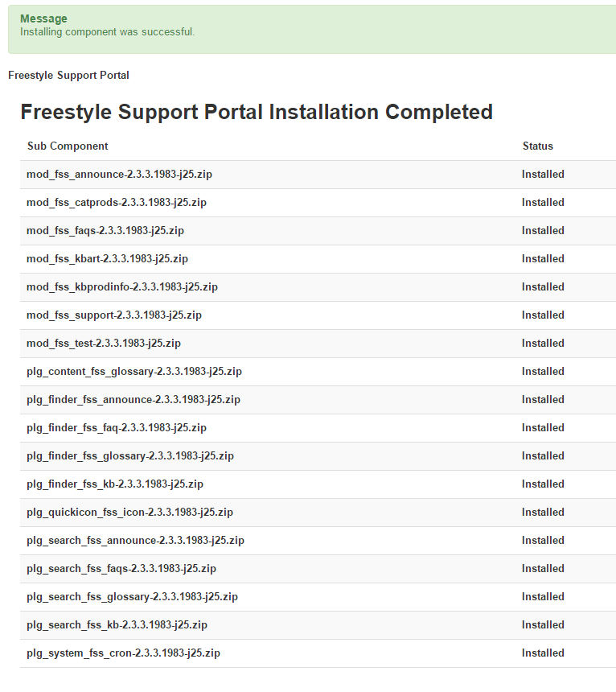Click the Freestyle Support Portal heading text
616x692 pixels.
68,76
